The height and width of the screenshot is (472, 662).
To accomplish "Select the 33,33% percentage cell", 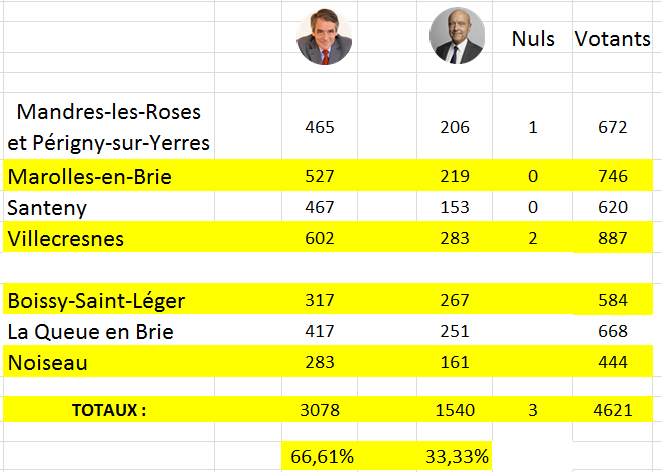I will (455, 456).
